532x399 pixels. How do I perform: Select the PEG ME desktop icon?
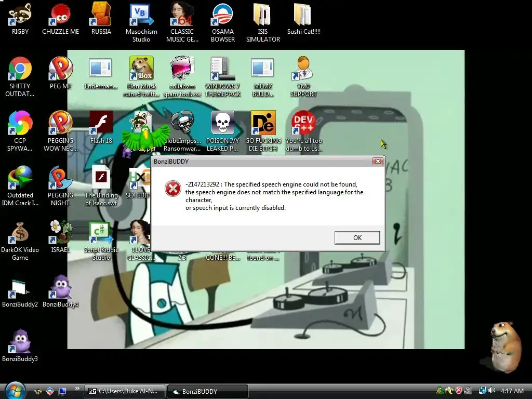(60, 73)
